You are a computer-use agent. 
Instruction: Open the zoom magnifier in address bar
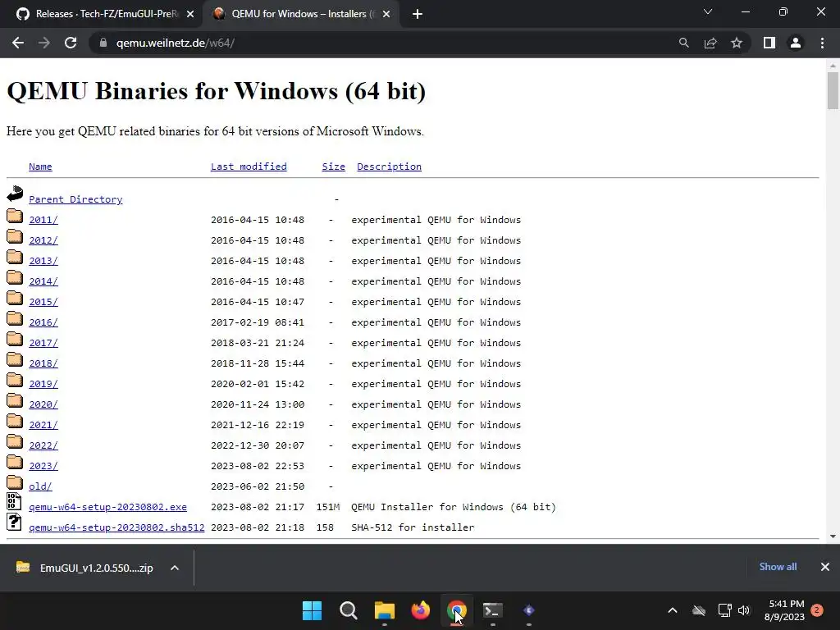pyautogui.click(x=683, y=43)
